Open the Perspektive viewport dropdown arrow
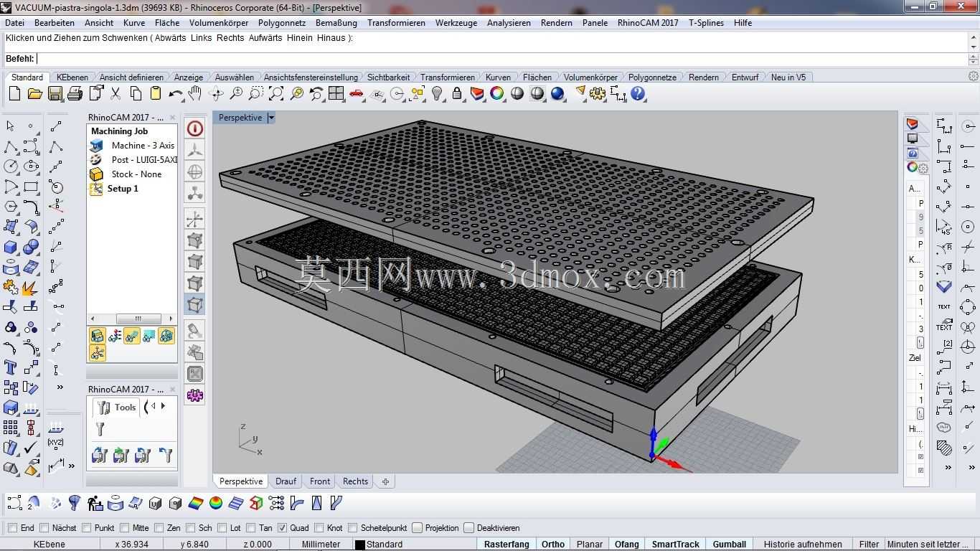 [x=271, y=118]
